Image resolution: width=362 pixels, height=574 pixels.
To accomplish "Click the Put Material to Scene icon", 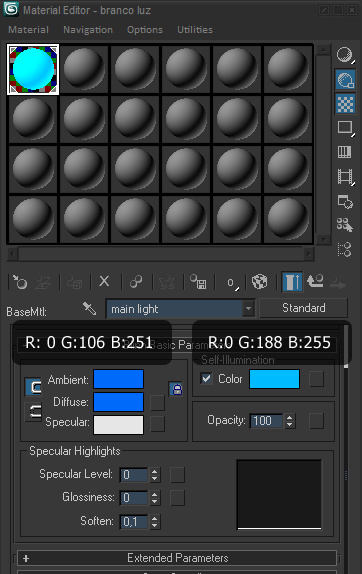I will (43, 282).
